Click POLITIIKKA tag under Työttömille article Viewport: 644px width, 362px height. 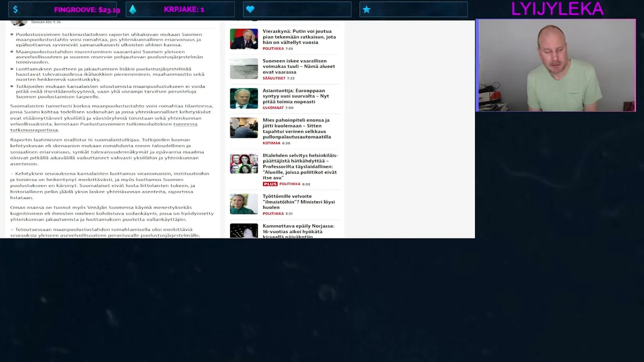(x=273, y=214)
